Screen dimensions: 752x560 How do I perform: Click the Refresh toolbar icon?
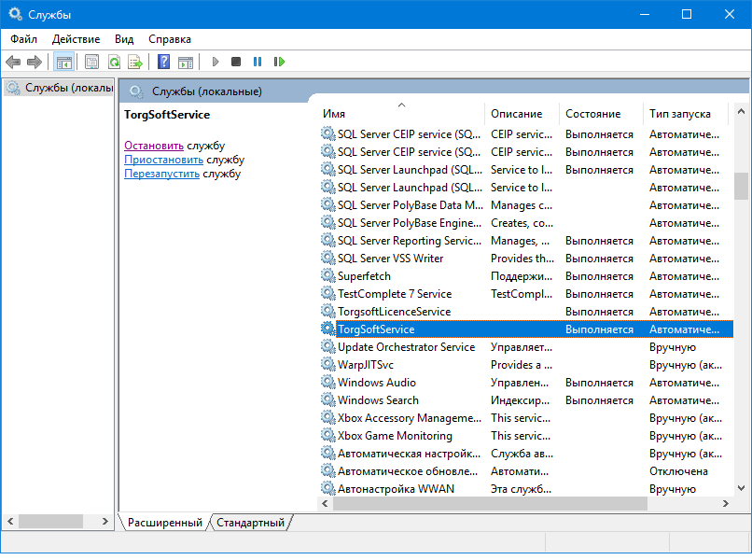point(114,62)
